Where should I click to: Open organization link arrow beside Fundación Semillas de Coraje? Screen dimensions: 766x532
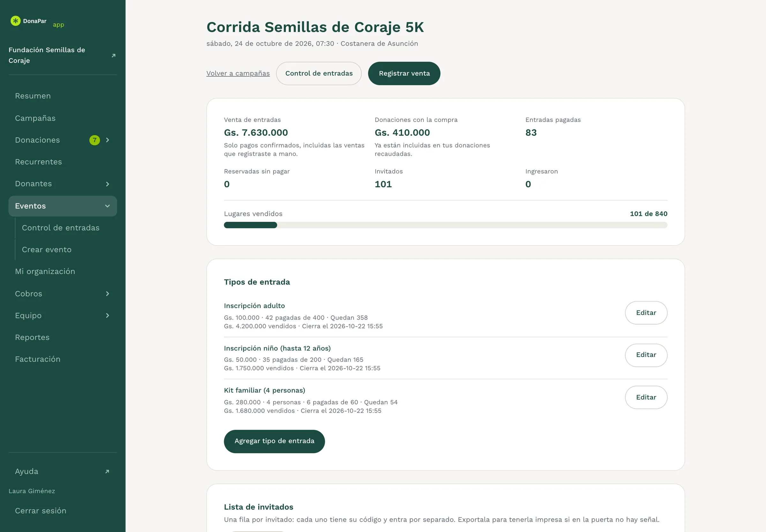[113, 55]
